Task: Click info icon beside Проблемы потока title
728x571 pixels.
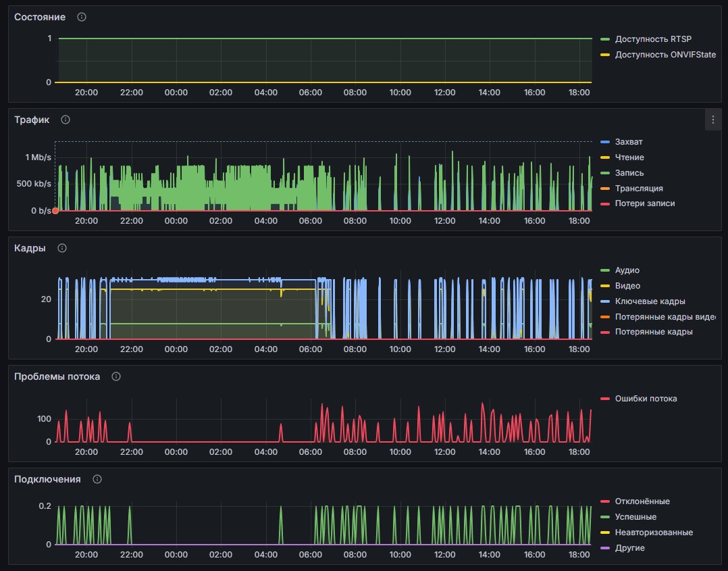Action: (116, 376)
